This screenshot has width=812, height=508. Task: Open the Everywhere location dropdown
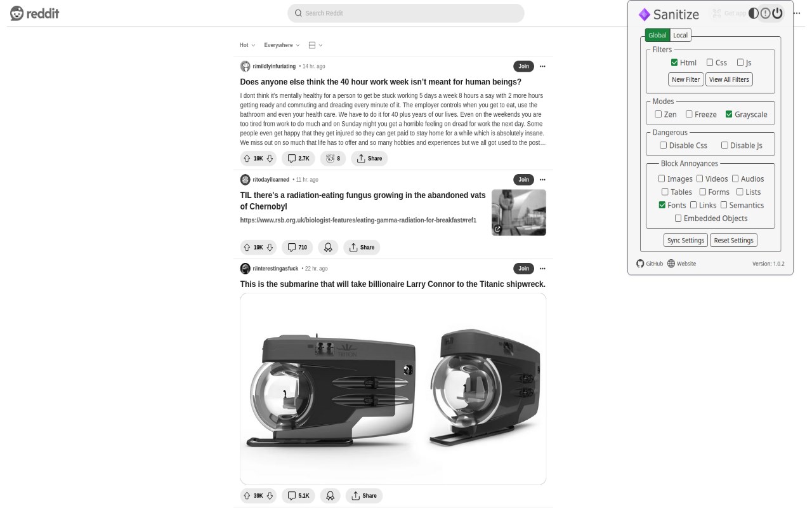click(x=282, y=45)
